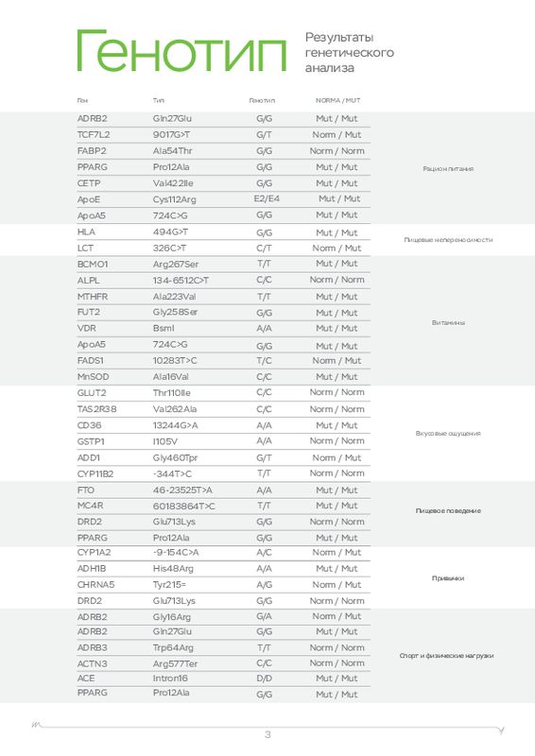Screen dimensions: 535x756
Task: Select the CYP1A2 Norm / Mut result
Action: coord(337,553)
